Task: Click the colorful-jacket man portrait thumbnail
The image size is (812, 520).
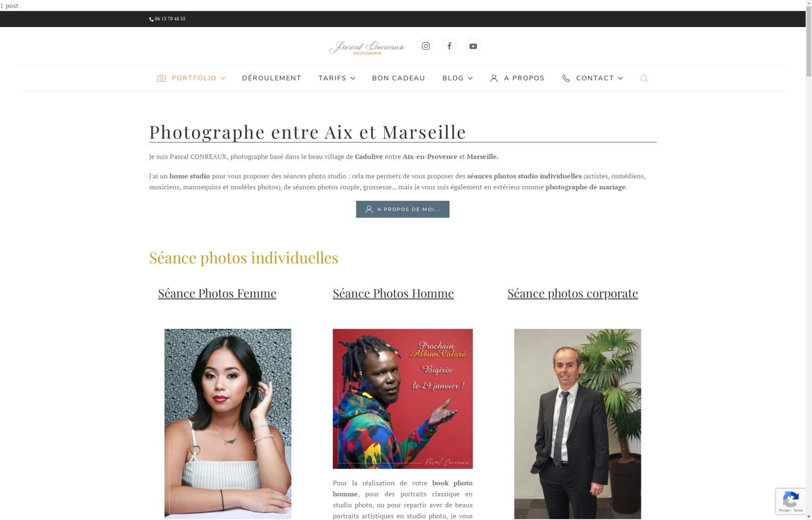Action: coord(403,398)
